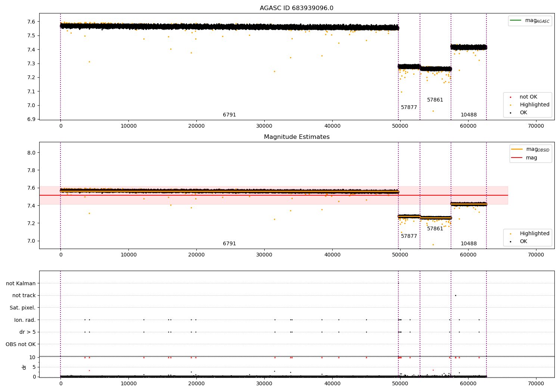Click the 30000 x-tick under Magnitude Estimates plot

coord(264,255)
